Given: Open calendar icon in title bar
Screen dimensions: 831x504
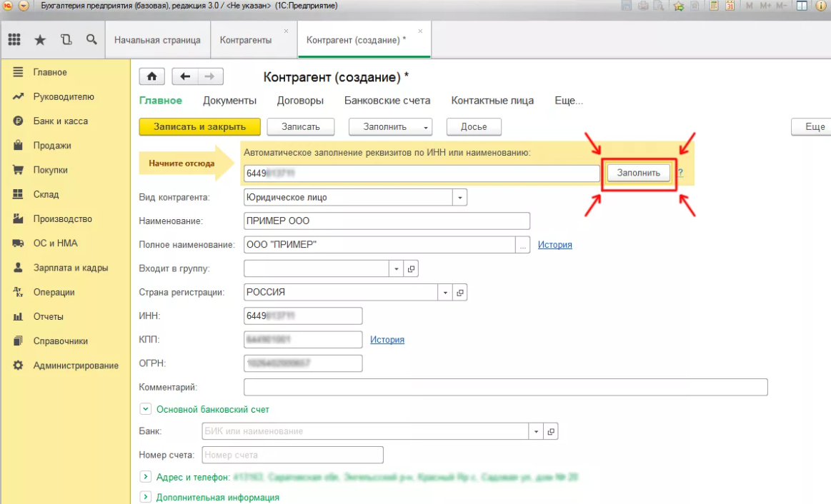Looking at the screenshot, I should (730, 6).
